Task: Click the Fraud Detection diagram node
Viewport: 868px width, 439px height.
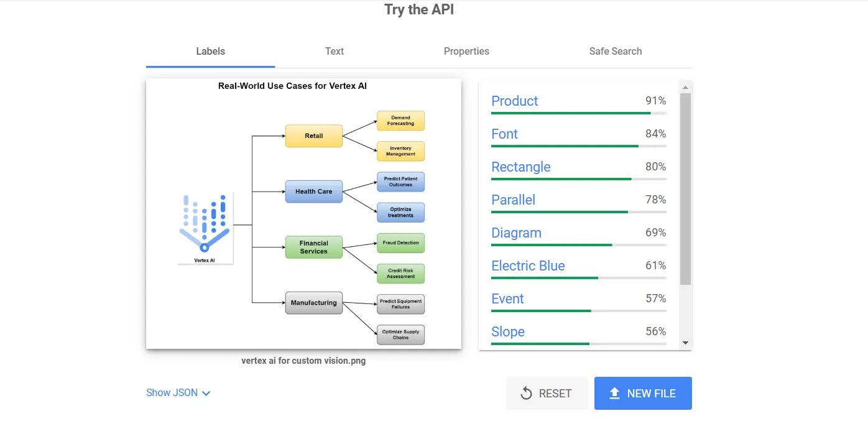Action: (400, 243)
